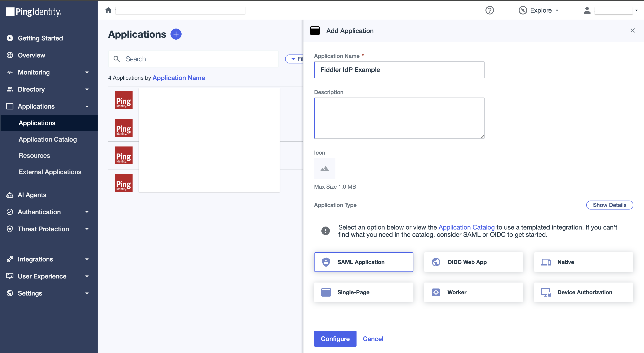Click the Overview globe icon
Screen dimensions: 644x353
click(x=10, y=55)
